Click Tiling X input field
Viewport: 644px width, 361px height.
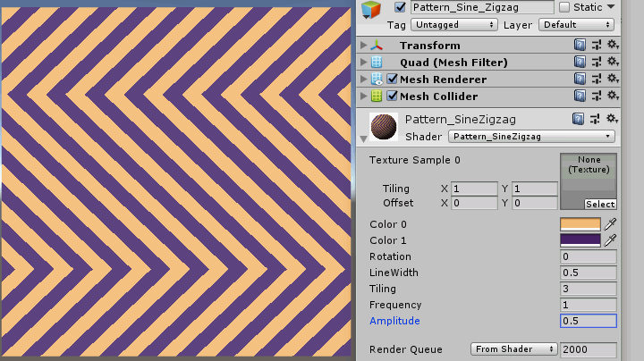coord(474,189)
